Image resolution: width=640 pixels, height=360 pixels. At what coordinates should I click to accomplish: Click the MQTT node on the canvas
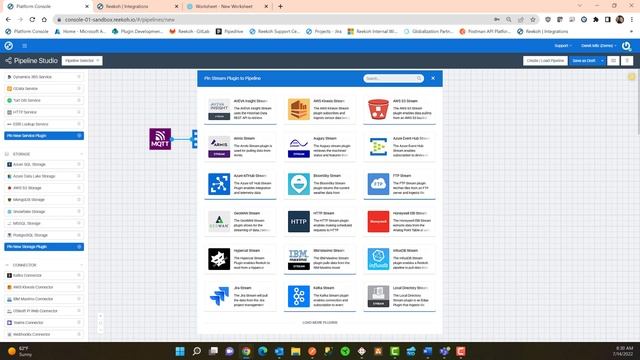tap(160, 139)
